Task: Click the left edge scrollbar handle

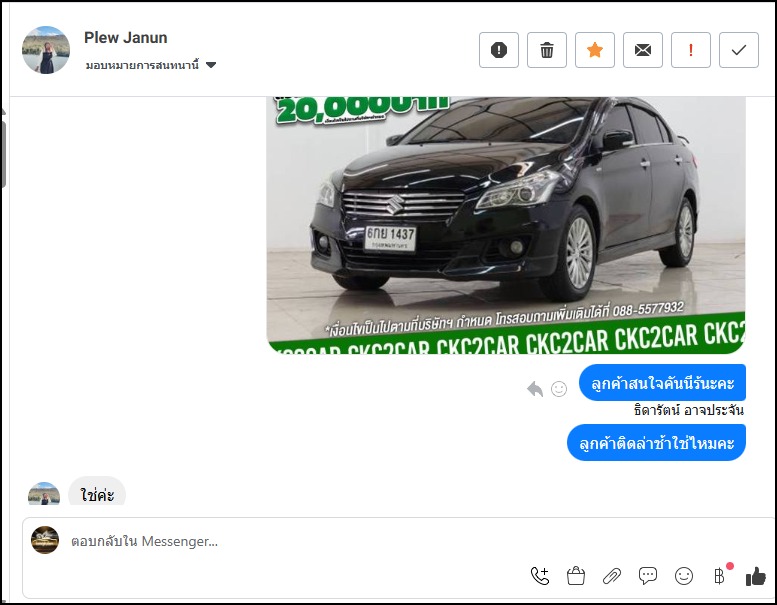Action: pos(3,154)
